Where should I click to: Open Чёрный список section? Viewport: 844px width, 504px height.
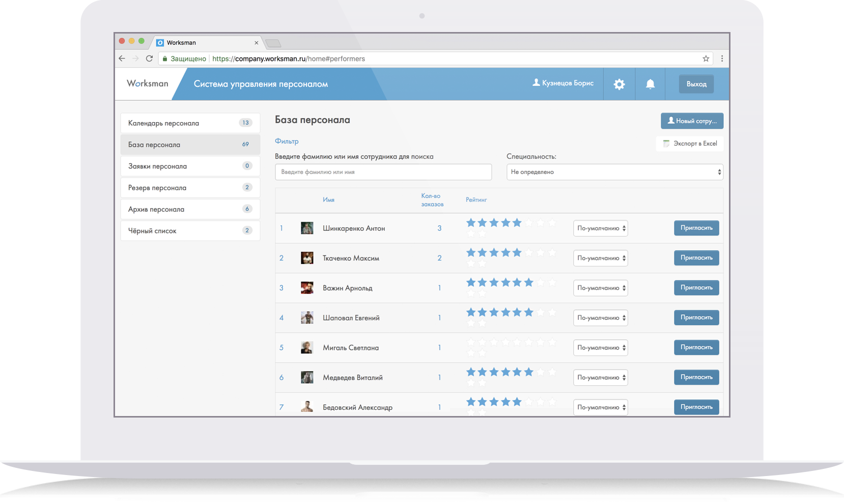click(x=190, y=230)
